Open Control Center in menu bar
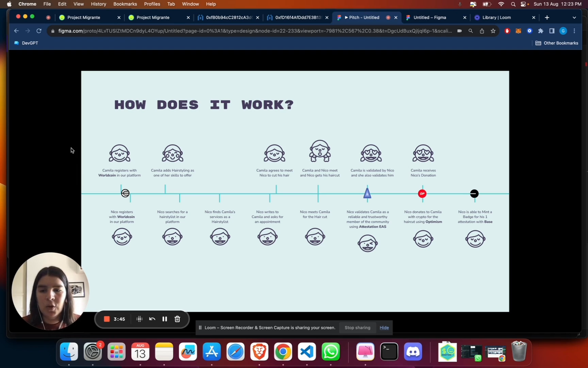588x368 pixels. pos(524,4)
